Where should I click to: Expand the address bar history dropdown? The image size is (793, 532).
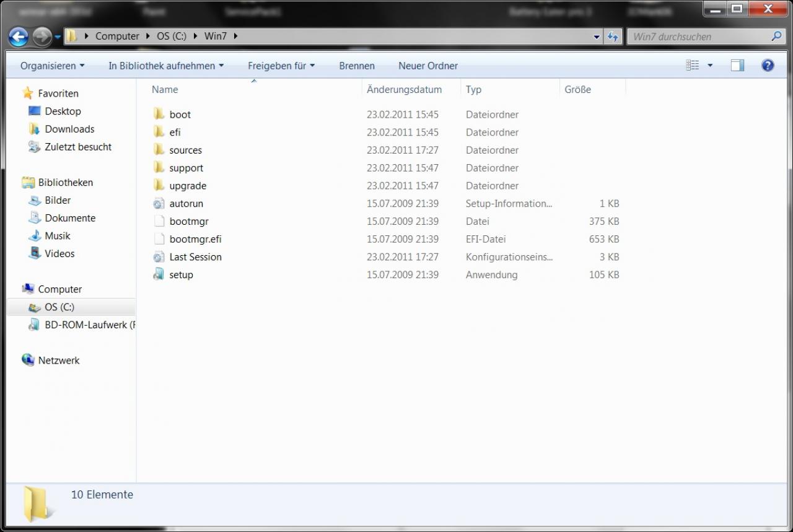(597, 37)
